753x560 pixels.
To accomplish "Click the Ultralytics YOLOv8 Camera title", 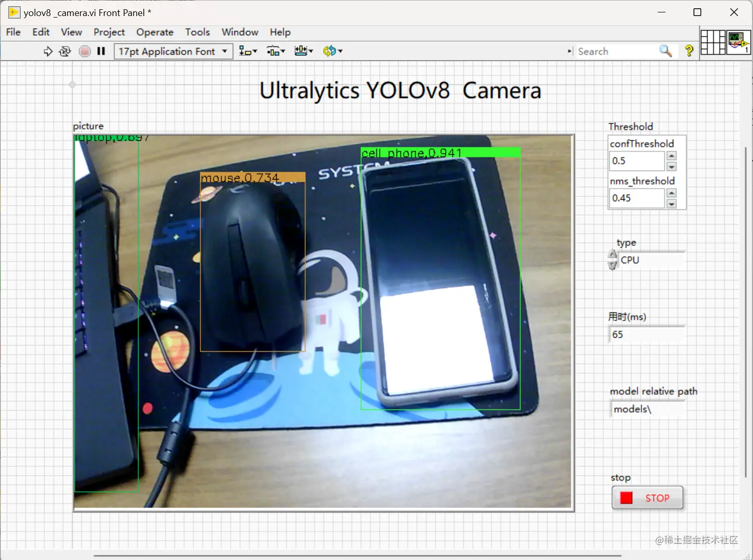I will pyautogui.click(x=400, y=90).
